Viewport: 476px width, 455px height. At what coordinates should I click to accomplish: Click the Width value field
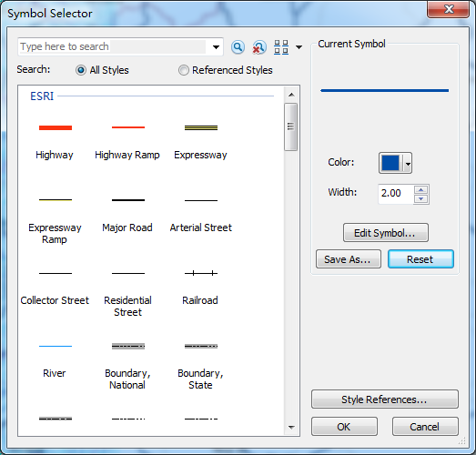396,194
